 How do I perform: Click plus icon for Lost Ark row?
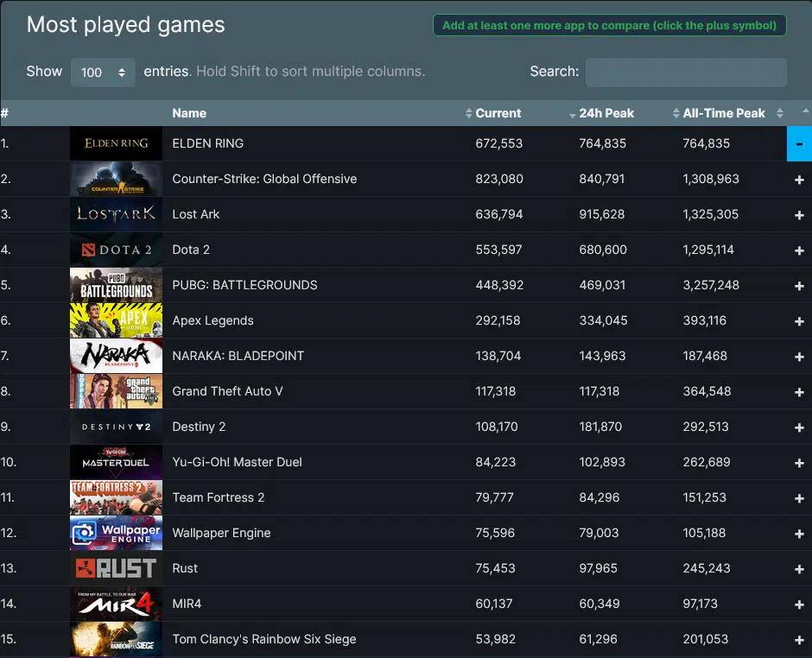799,215
